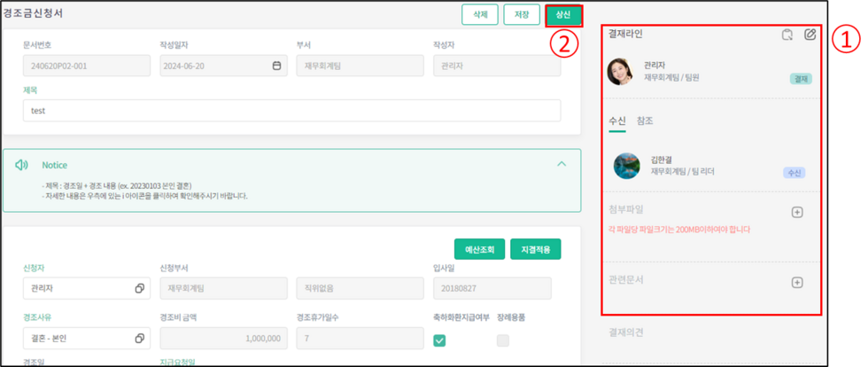Select the 수신 tab
The width and height of the screenshot is (868, 367).
(x=616, y=121)
